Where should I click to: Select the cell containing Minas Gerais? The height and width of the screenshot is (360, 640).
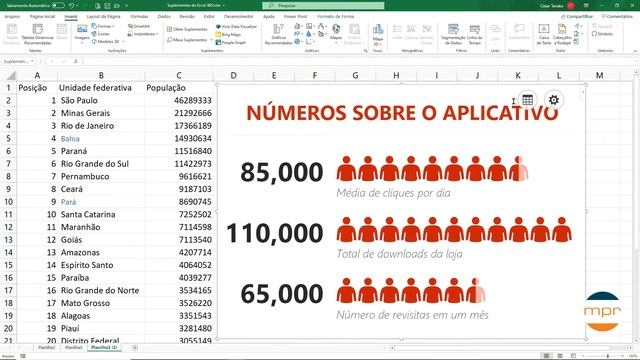(x=101, y=113)
